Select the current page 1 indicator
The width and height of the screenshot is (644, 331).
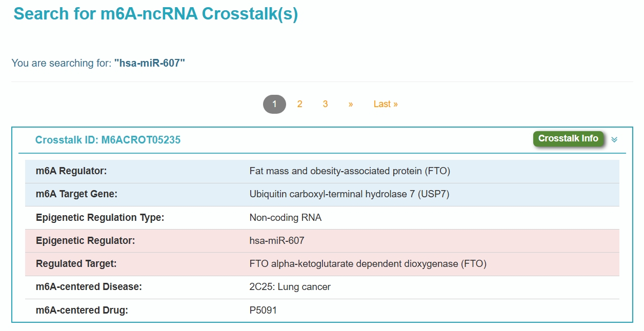pos(274,104)
